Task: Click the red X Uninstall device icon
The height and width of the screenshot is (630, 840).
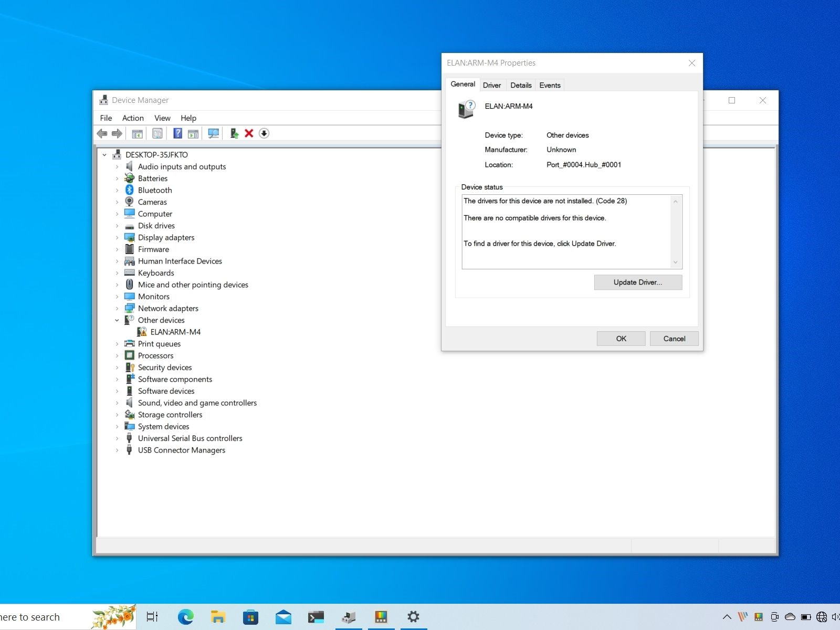Action: point(249,133)
